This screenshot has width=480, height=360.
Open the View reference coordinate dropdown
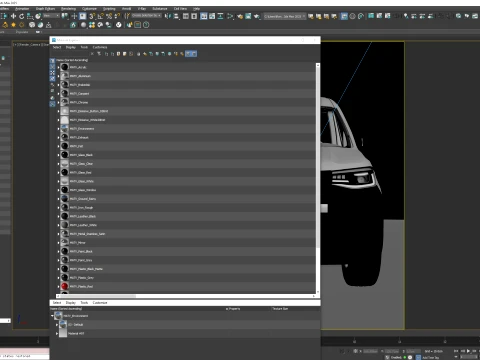point(51,16)
